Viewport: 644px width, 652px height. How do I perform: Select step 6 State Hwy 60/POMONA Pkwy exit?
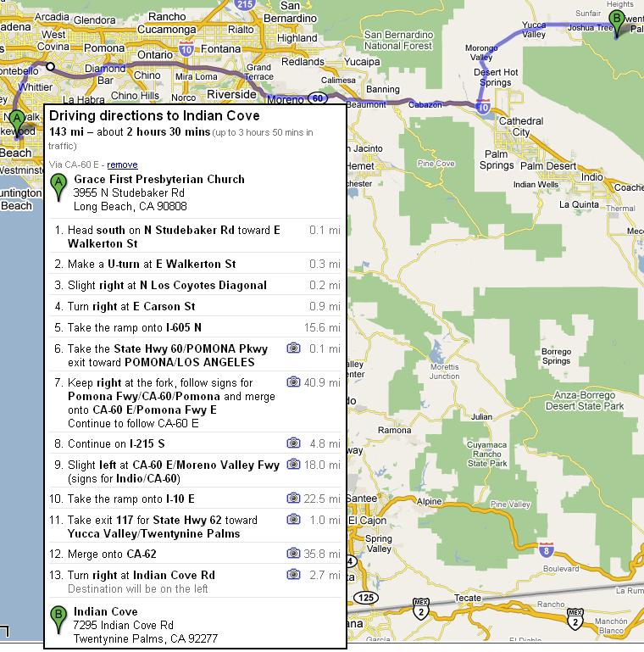coord(195,355)
